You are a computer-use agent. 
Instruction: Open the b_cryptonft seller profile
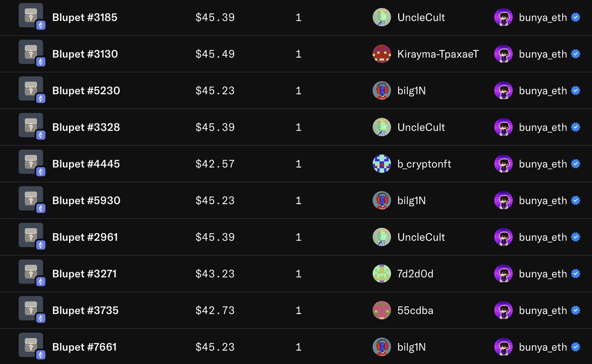424,164
